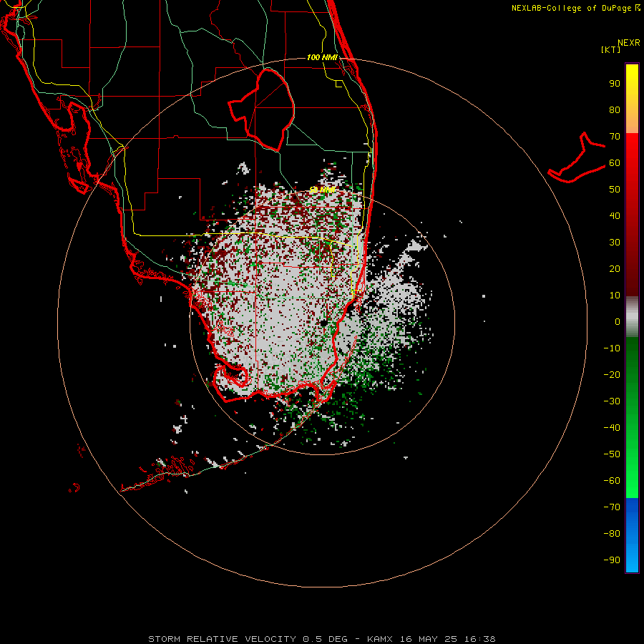Screen dimensions: 644x644
Task: Click the 50 NMI range ring label
Action: click(322, 190)
